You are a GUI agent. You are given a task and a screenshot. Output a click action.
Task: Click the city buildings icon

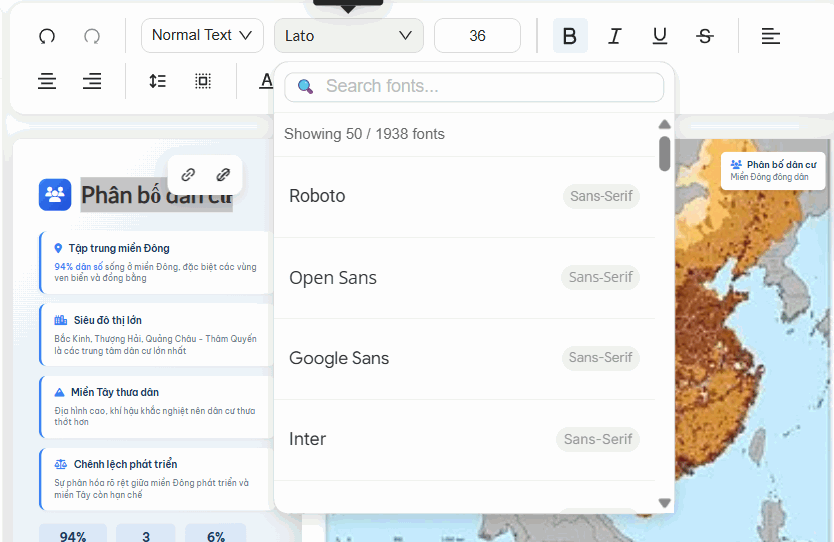tap(61, 320)
